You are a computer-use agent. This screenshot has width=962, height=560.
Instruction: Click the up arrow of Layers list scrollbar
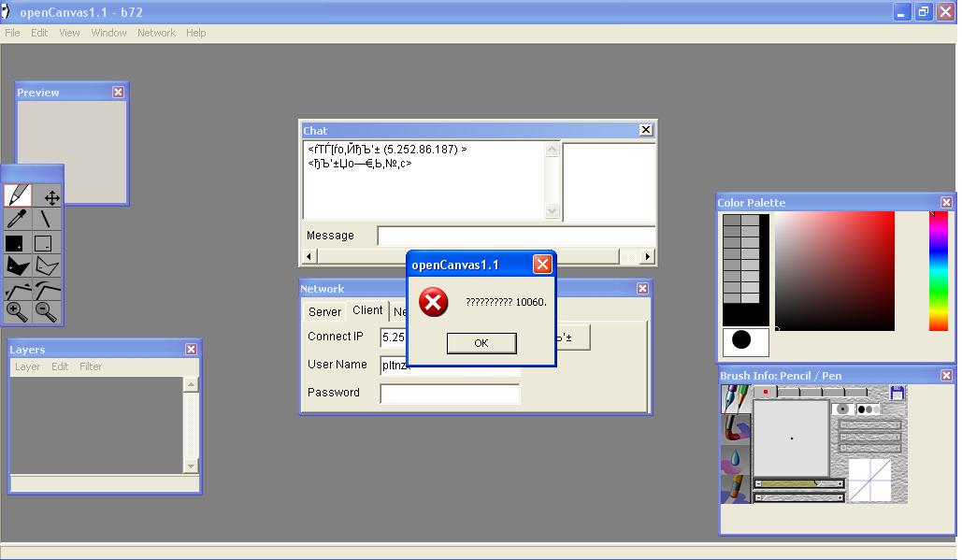coord(191,384)
